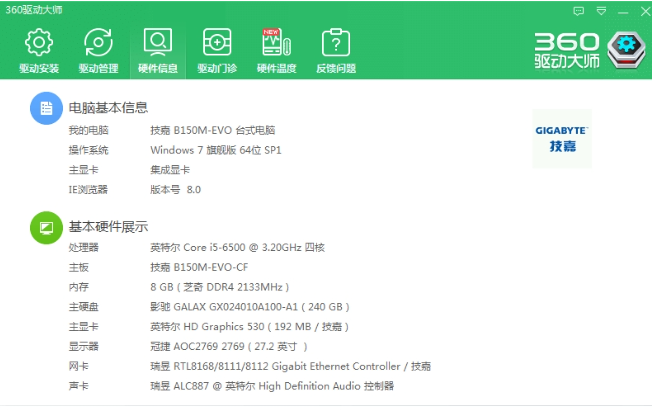Select the 硬件信息 monitor icon
Viewport: 652px width, 410px height.
click(158, 42)
